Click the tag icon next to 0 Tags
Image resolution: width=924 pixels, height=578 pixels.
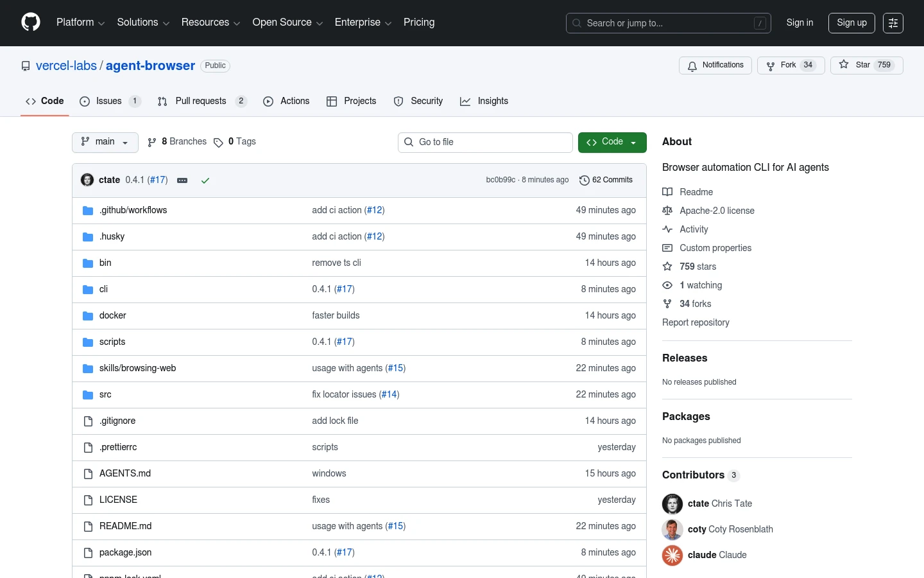(219, 142)
